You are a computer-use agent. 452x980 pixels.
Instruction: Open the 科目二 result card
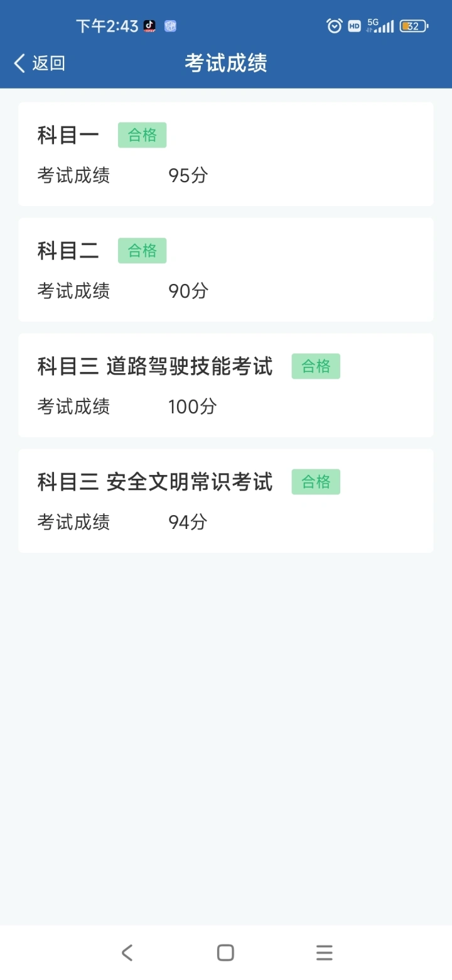[x=226, y=269]
